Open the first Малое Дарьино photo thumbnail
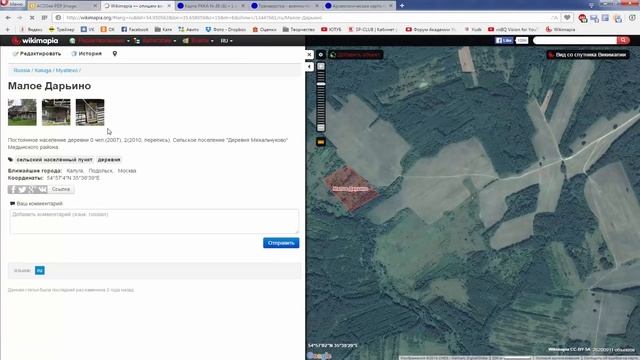The height and width of the screenshot is (360, 640). (22, 112)
